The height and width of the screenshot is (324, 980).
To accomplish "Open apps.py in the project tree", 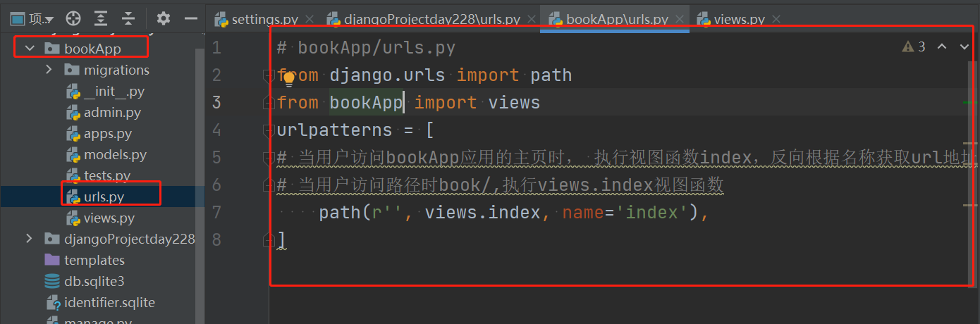I will pos(108,133).
